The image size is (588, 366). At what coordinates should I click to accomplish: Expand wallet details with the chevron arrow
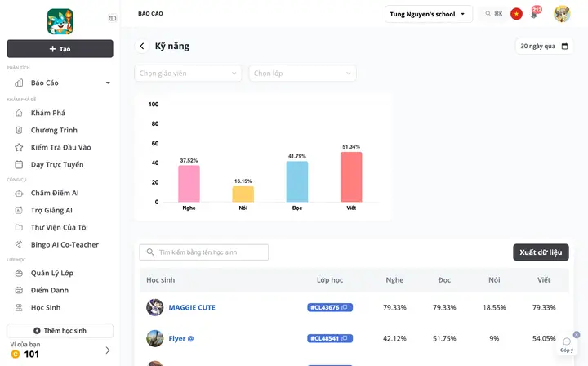[108, 350]
